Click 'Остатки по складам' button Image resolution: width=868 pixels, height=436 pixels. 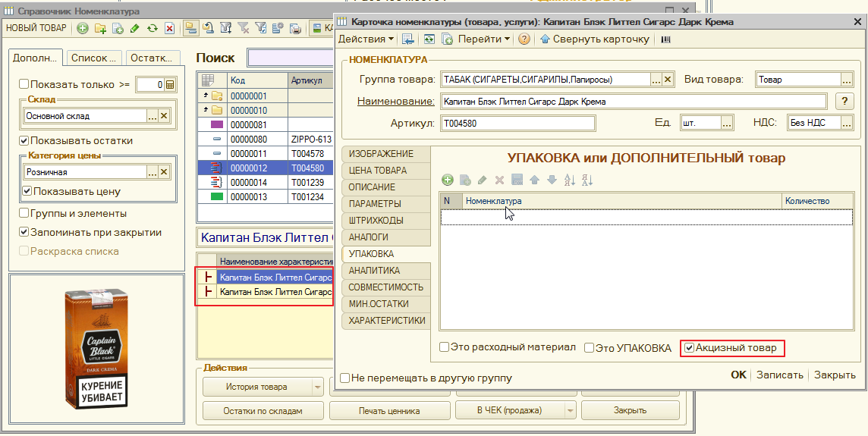coord(263,410)
